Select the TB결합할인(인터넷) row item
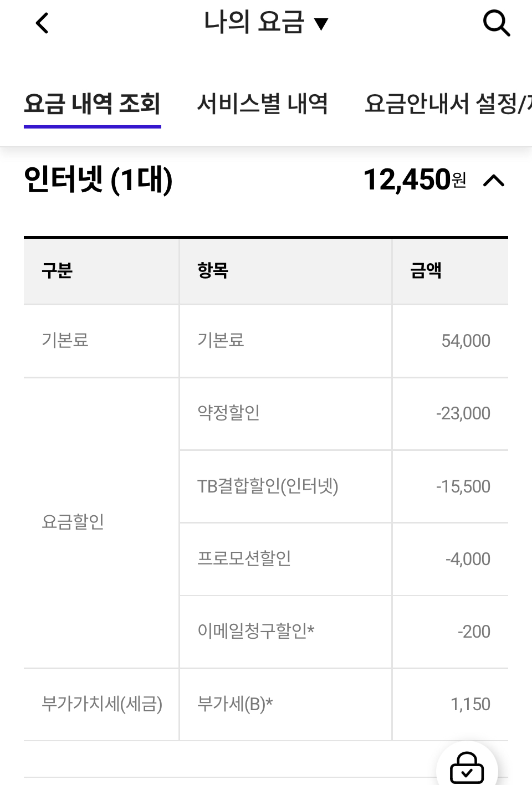Screen dimensions: 532x785 (268, 486)
